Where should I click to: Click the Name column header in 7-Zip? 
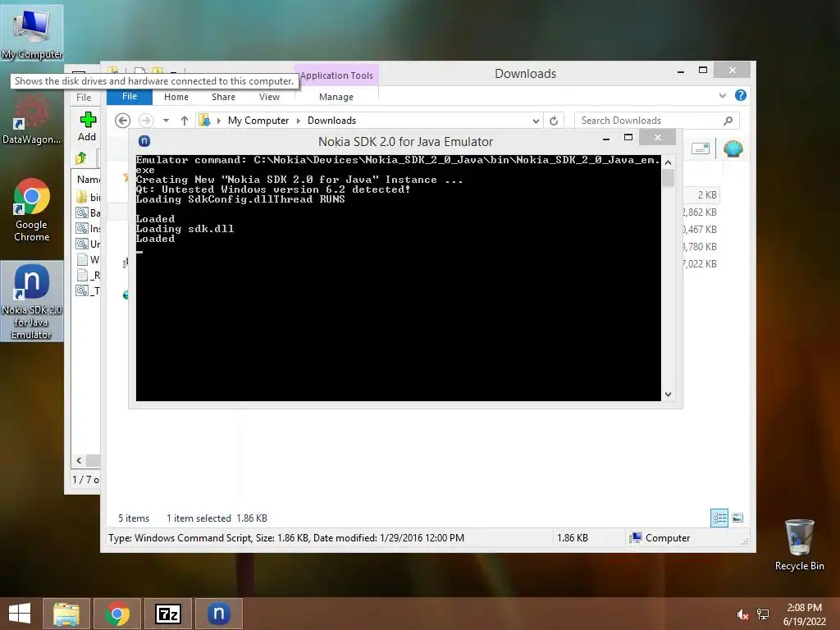88,180
